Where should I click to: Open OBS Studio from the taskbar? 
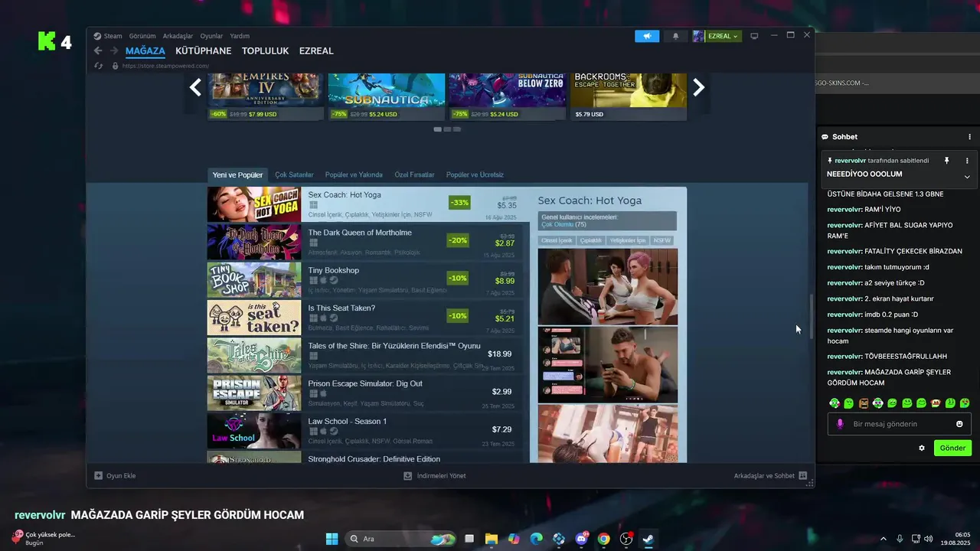tap(626, 539)
